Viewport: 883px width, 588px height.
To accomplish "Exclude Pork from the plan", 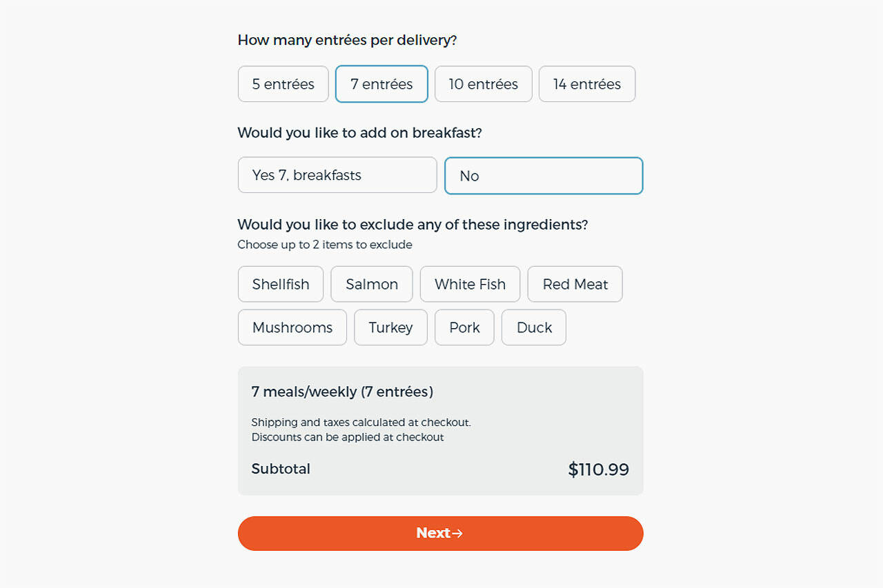I will click(464, 327).
